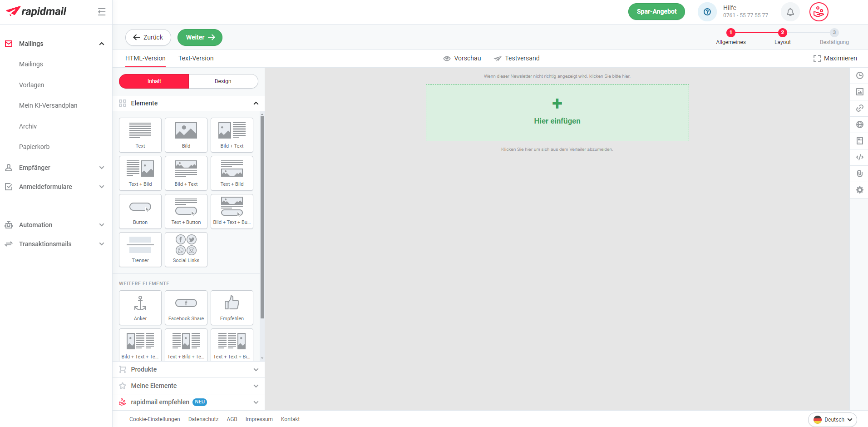
Task: Expand the Empfänger menu
Action: point(56,168)
